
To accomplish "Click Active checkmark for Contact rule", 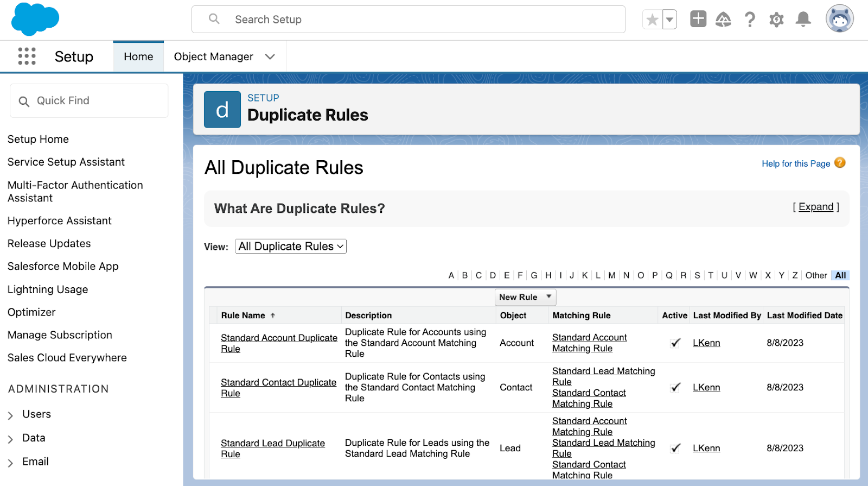I will 675,388.
